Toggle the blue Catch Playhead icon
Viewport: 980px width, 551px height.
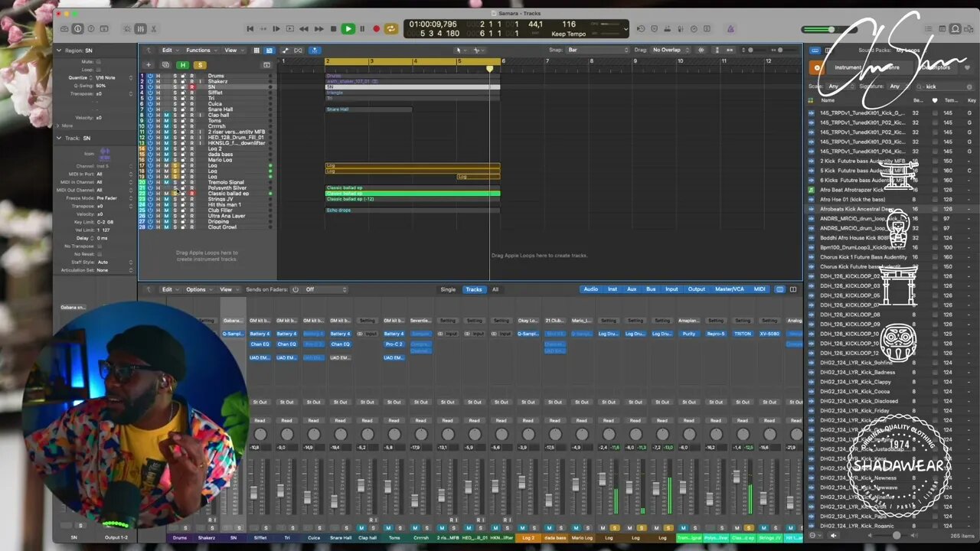click(x=315, y=51)
